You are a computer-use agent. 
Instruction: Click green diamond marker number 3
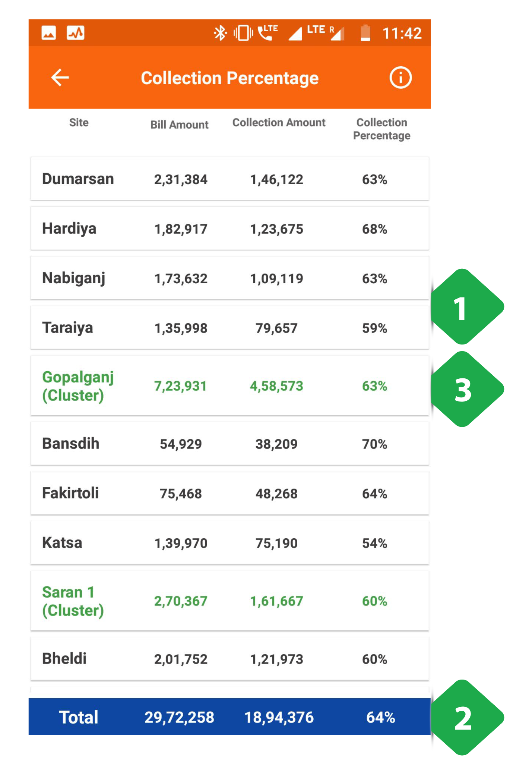[466, 389]
